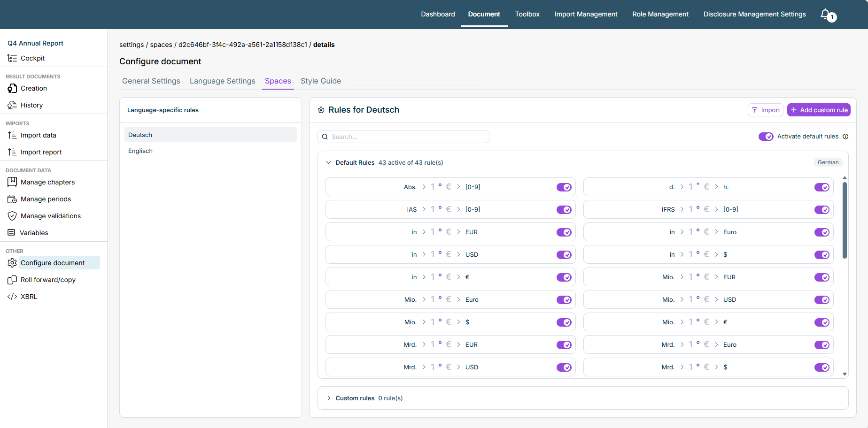
Task: Click the History icon in sidebar
Action: click(12, 105)
